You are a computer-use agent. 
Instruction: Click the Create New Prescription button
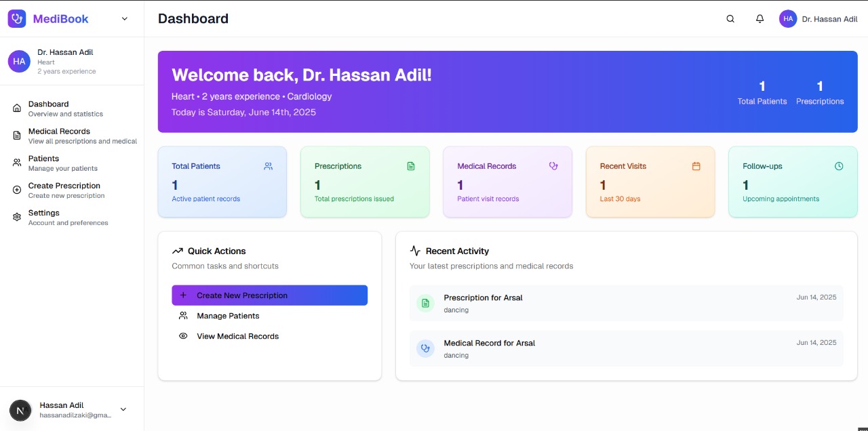pyautogui.click(x=269, y=295)
